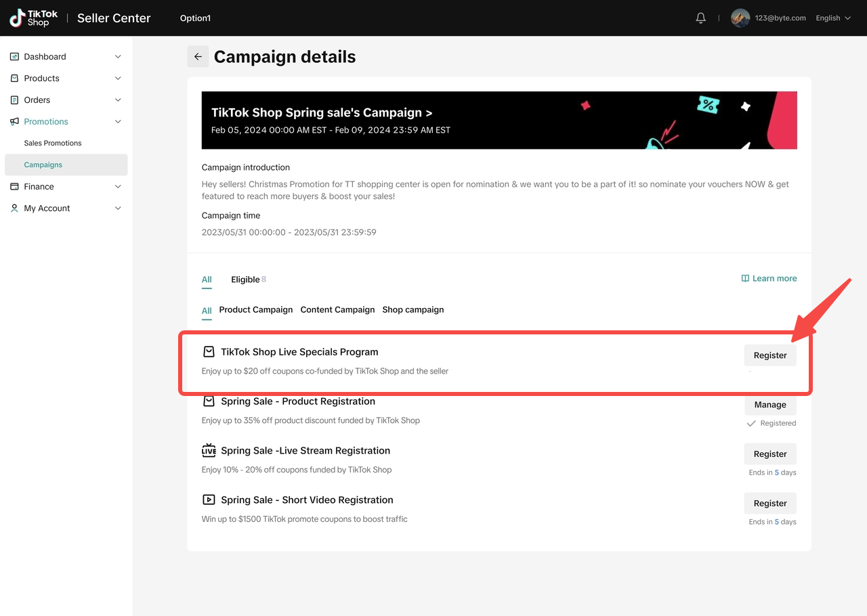Select the Shop campaign filter tab

[x=413, y=310]
